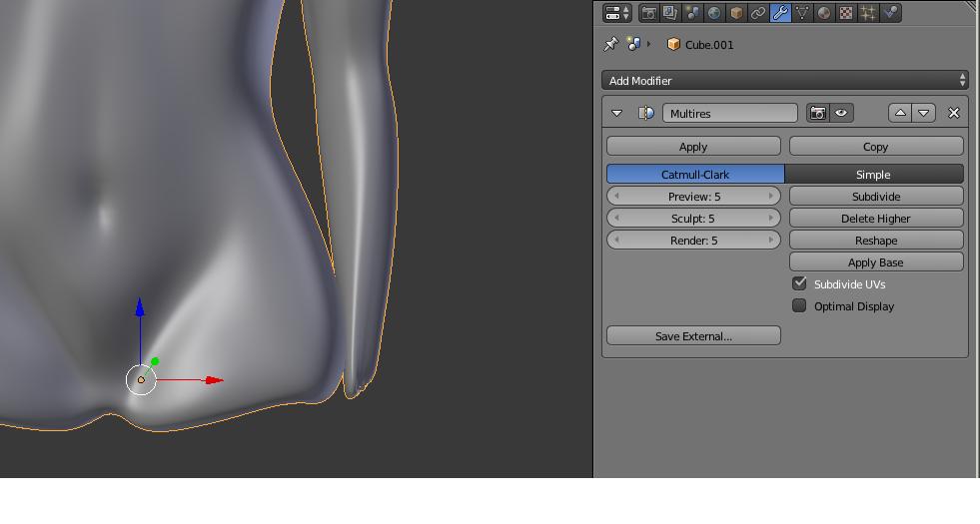Click the Cube.001 object breadcrumb
The height and width of the screenshot is (524, 980).
pos(700,44)
